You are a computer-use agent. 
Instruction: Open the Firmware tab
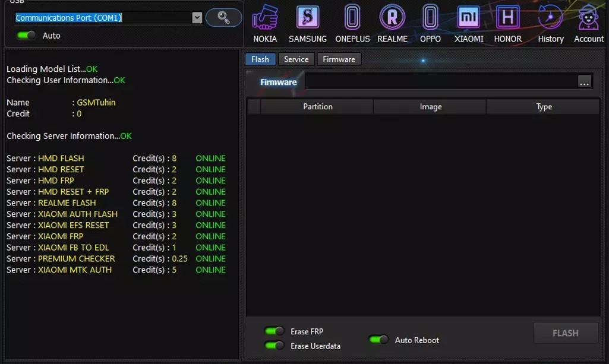(339, 59)
